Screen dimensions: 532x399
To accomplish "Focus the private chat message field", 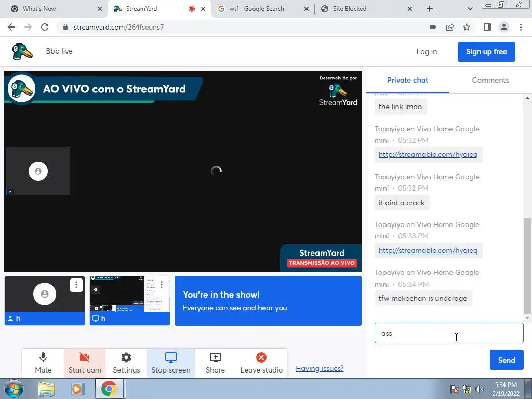I will (449, 333).
